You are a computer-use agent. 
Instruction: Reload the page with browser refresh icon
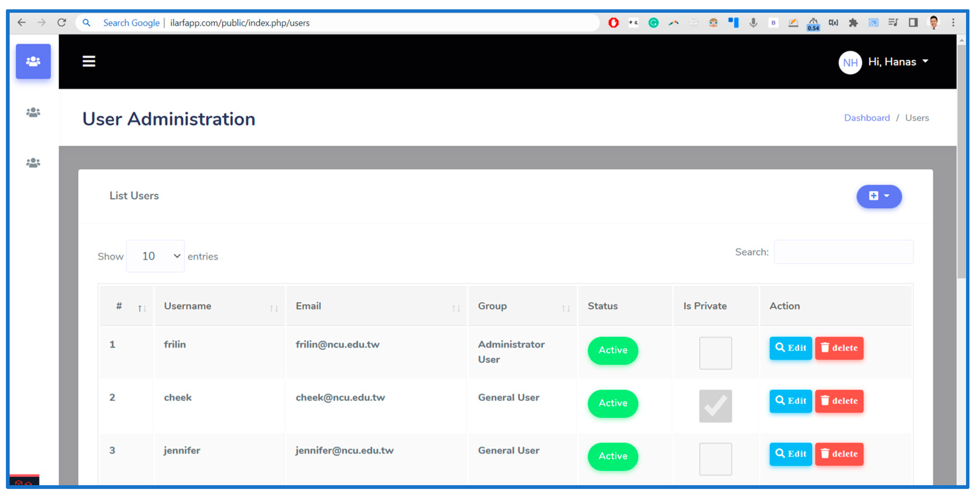tap(62, 22)
